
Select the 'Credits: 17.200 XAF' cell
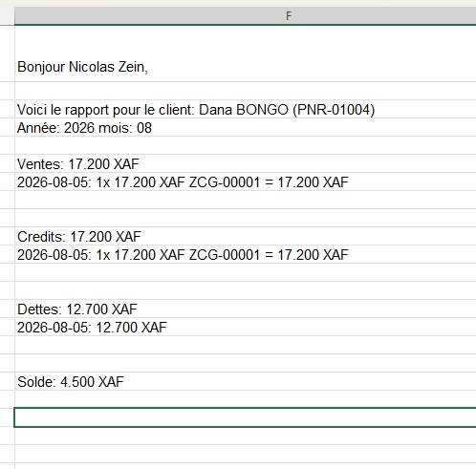click(246, 236)
